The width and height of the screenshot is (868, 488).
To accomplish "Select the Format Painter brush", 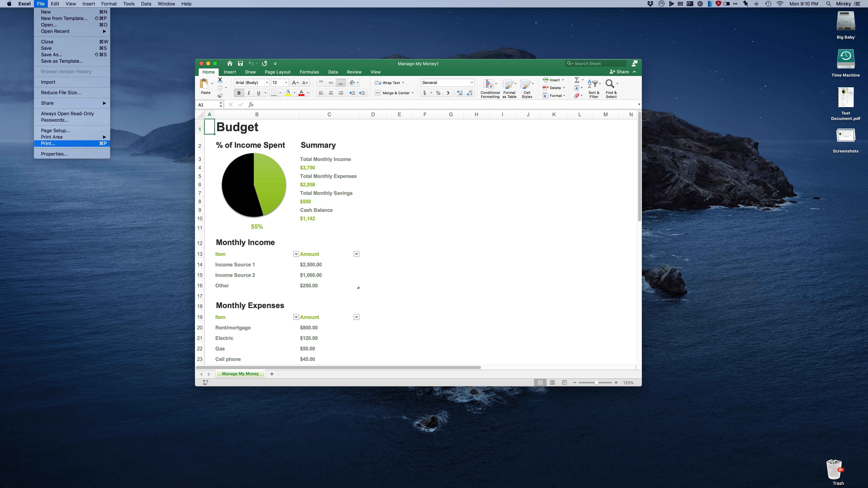I will point(220,96).
